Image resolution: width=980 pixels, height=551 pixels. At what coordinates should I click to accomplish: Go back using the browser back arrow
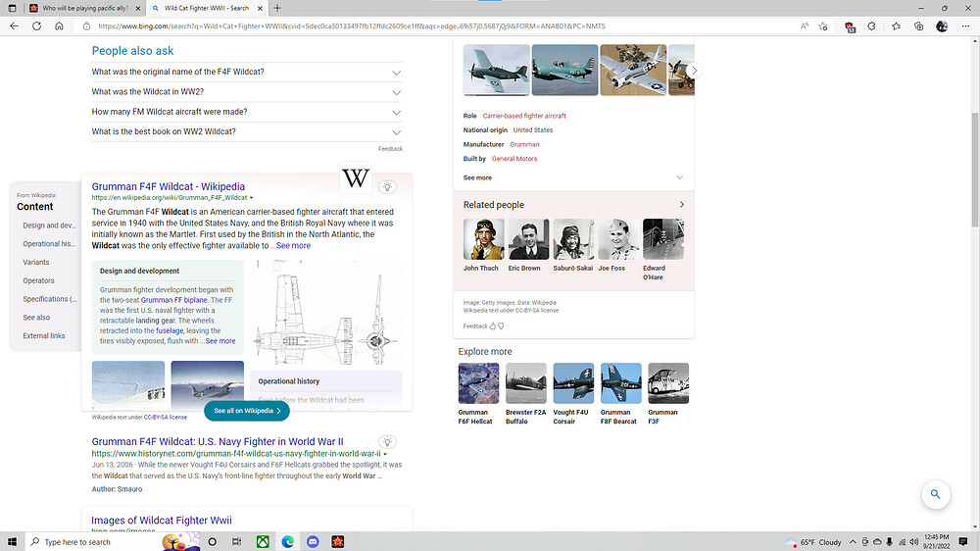(14, 26)
